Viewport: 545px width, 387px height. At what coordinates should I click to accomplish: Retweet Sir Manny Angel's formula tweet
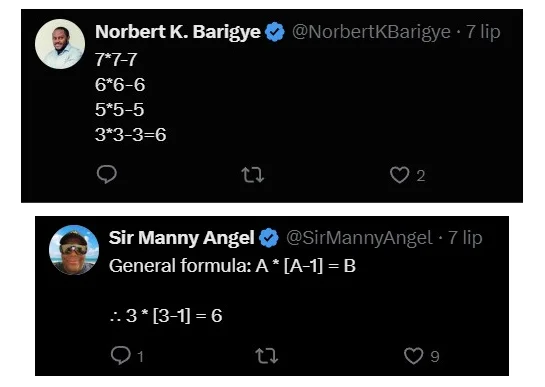267,356
